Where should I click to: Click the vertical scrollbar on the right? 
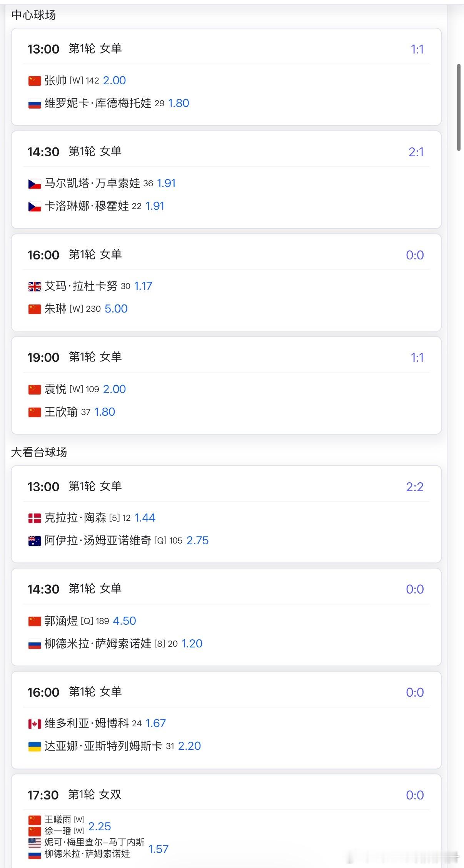tap(459, 108)
